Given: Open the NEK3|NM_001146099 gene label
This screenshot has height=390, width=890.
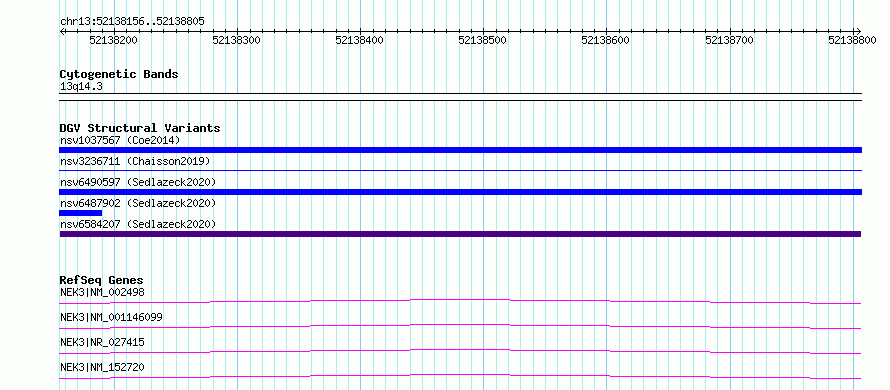Looking at the screenshot, I should coord(111,317).
